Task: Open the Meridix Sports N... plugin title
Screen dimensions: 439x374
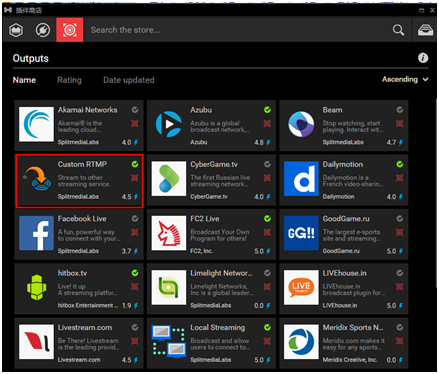Action: (353, 327)
